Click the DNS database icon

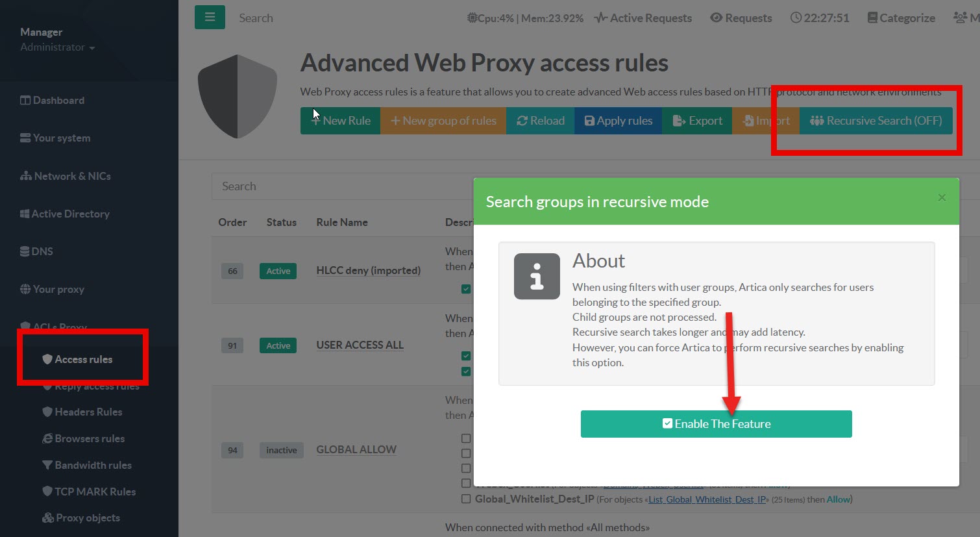coord(25,251)
